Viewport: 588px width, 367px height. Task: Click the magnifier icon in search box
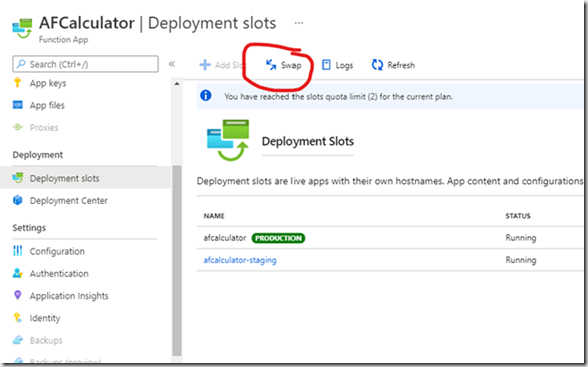point(21,64)
